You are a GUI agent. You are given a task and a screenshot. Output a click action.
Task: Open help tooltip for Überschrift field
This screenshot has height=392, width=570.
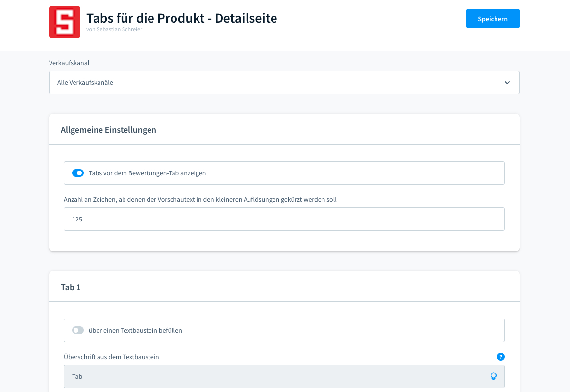point(500,357)
